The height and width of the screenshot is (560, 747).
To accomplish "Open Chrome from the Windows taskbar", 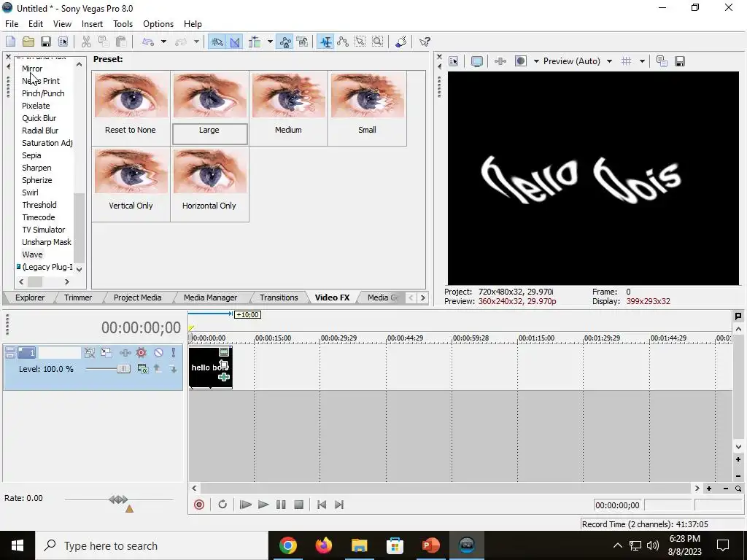I will 287,545.
